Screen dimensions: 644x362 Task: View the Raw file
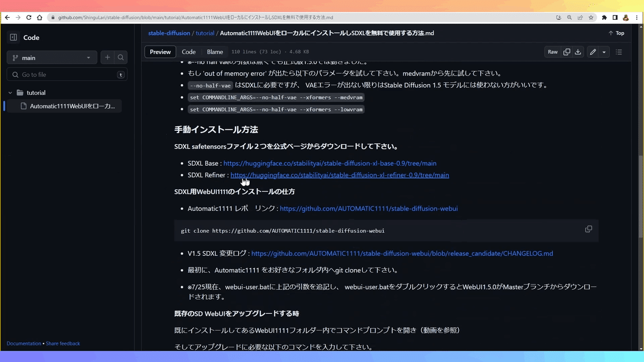pos(553,52)
